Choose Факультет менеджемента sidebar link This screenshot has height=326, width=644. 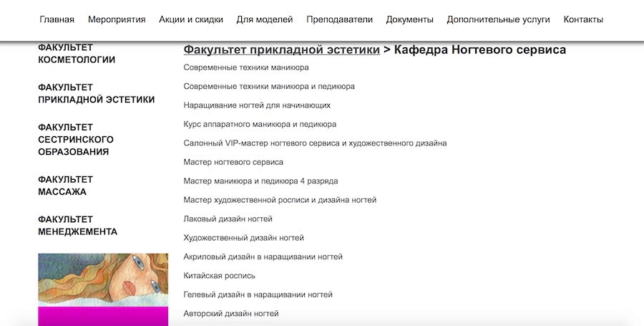pos(77,226)
